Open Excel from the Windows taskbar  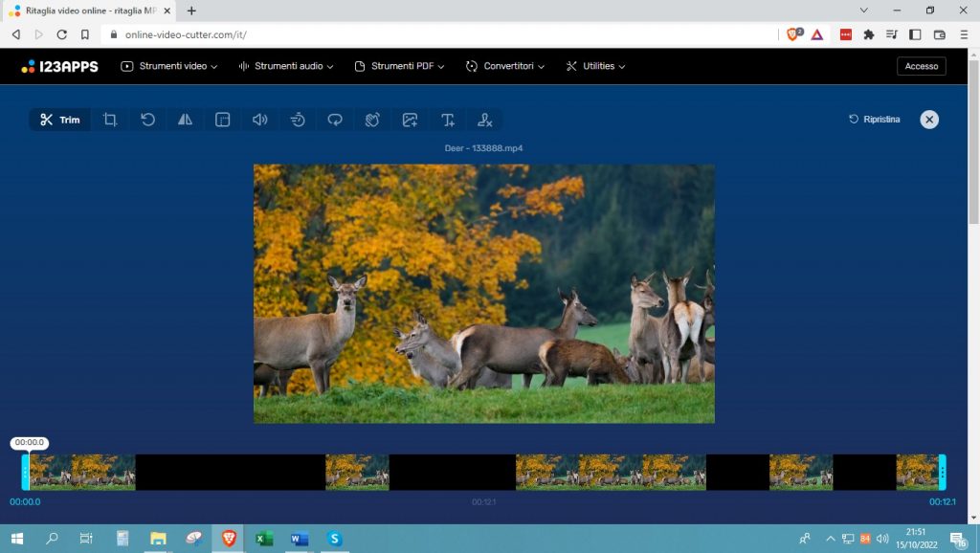click(264, 539)
